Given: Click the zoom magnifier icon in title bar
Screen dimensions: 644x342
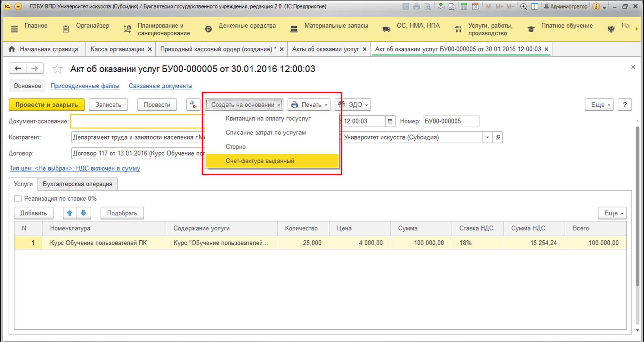Looking at the screenshot, I should (x=523, y=6).
